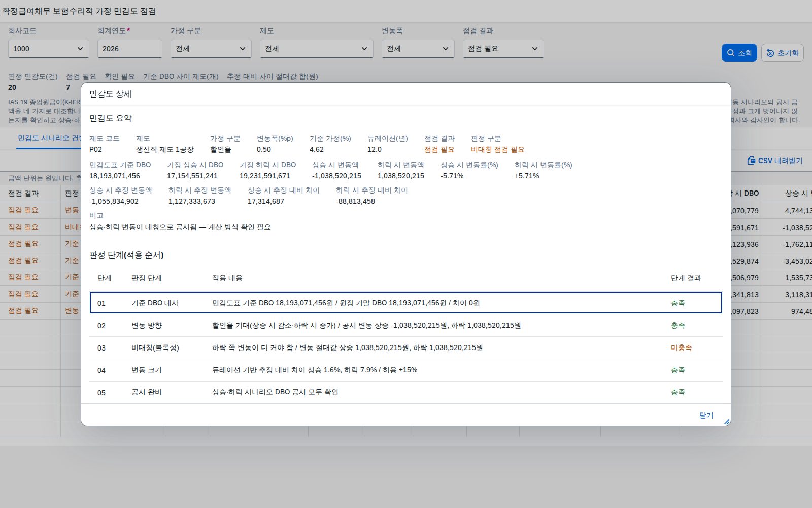Select step 04 변동 크기 row
This screenshot has width=812, height=508.
click(406, 370)
